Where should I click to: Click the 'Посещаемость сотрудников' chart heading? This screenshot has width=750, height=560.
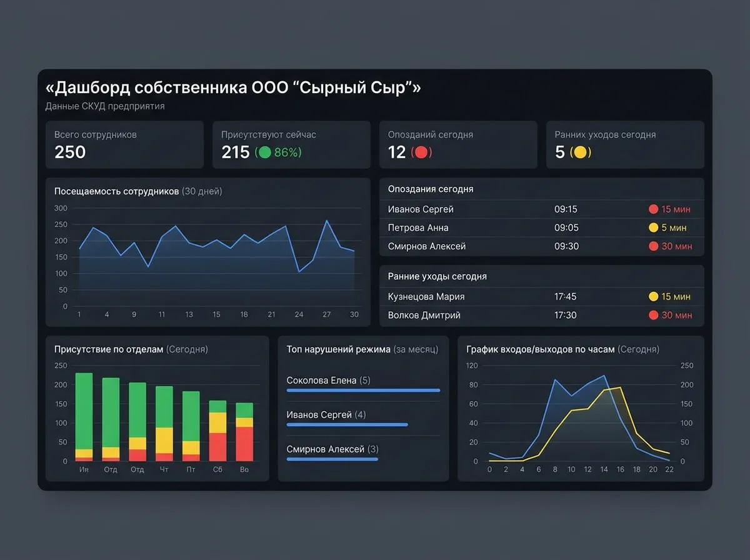tap(138, 191)
